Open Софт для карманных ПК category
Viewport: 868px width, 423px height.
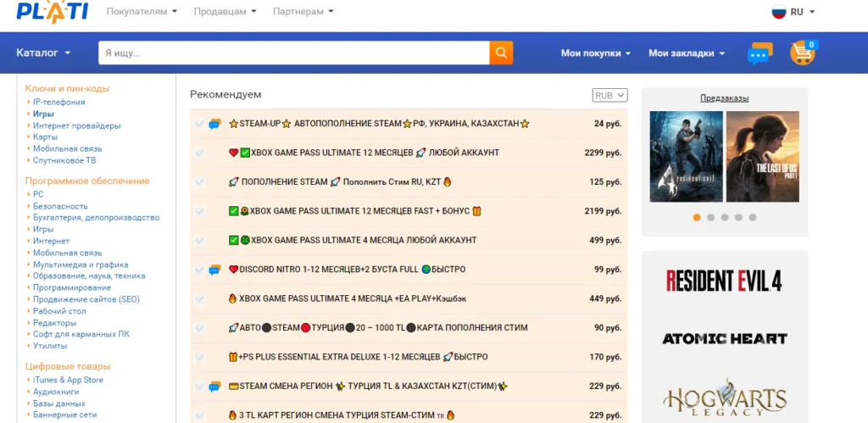(x=81, y=334)
